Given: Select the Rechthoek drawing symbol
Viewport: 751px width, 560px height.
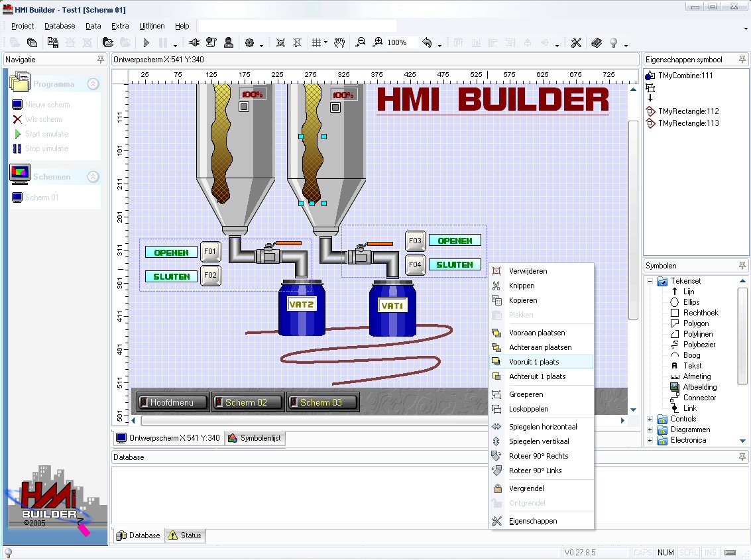Looking at the screenshot, I should pos(695,313).
